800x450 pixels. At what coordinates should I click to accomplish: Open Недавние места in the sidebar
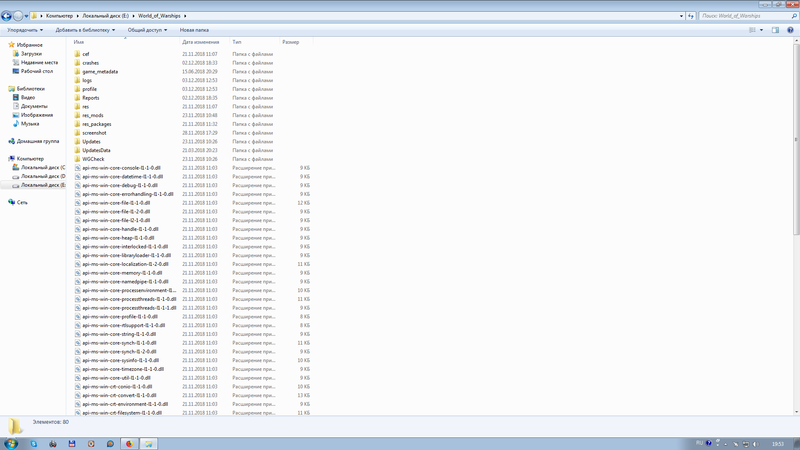coord(39,62)
